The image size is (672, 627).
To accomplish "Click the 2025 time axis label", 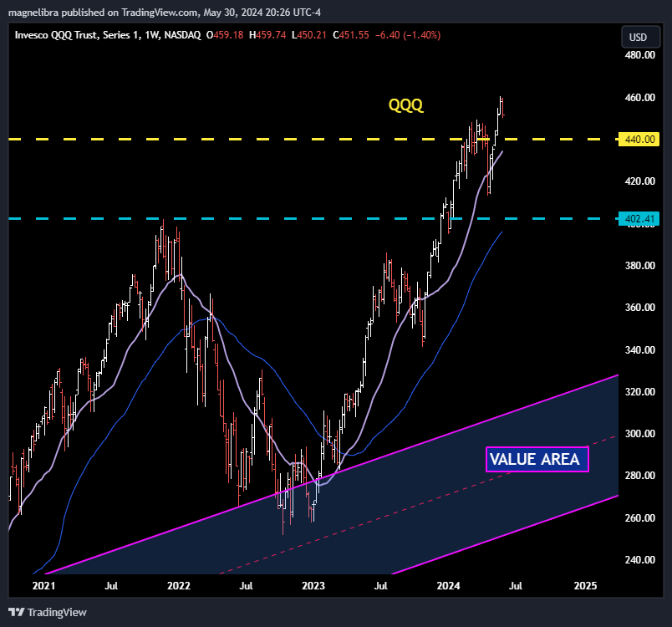I will point(585,585).
